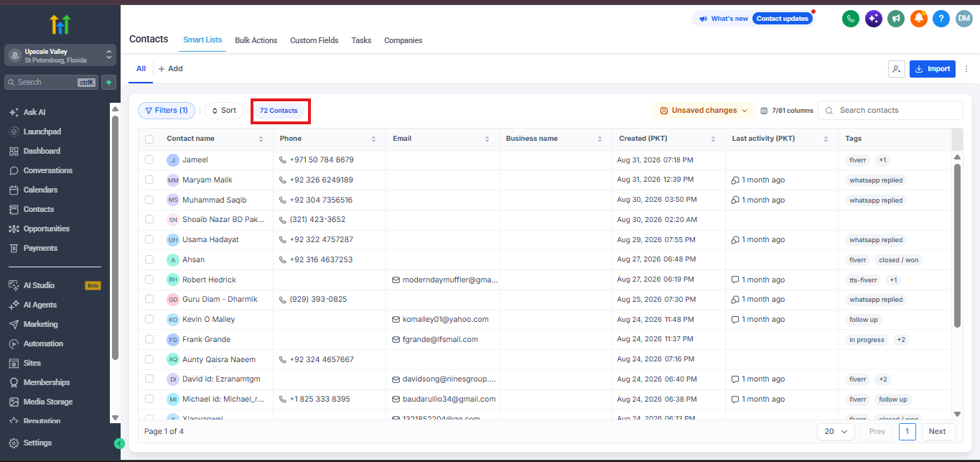Check the box for Jameel
Image resolution: width=980 pixels, height=462 pixels.
pos(149,160)
